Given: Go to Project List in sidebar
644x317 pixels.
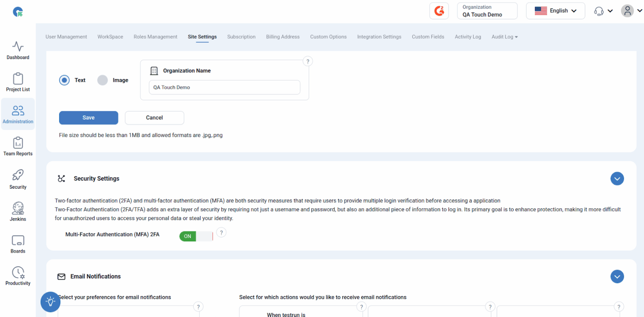Looking at the screenshot, I should (x=18, y=82).
